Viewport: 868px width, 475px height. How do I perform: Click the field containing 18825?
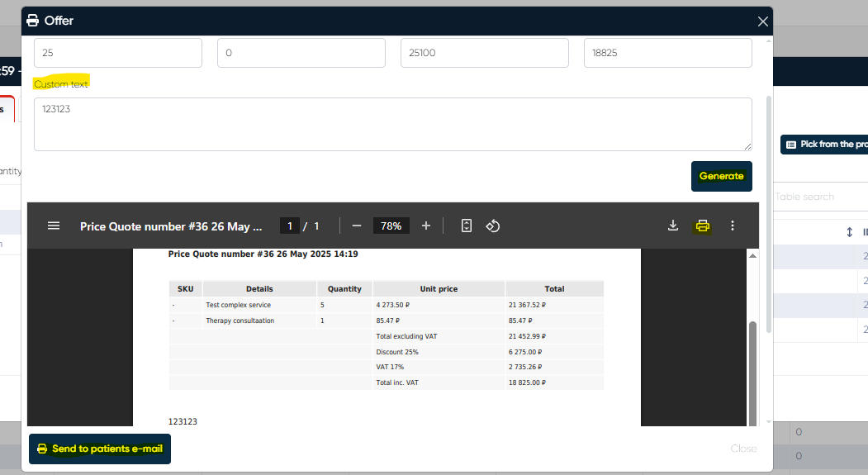(667, 53)
